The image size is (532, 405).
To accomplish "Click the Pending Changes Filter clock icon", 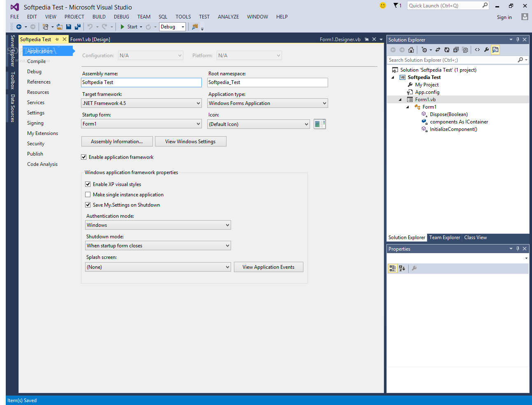I will pyautogui.click(x=424, y=50).
